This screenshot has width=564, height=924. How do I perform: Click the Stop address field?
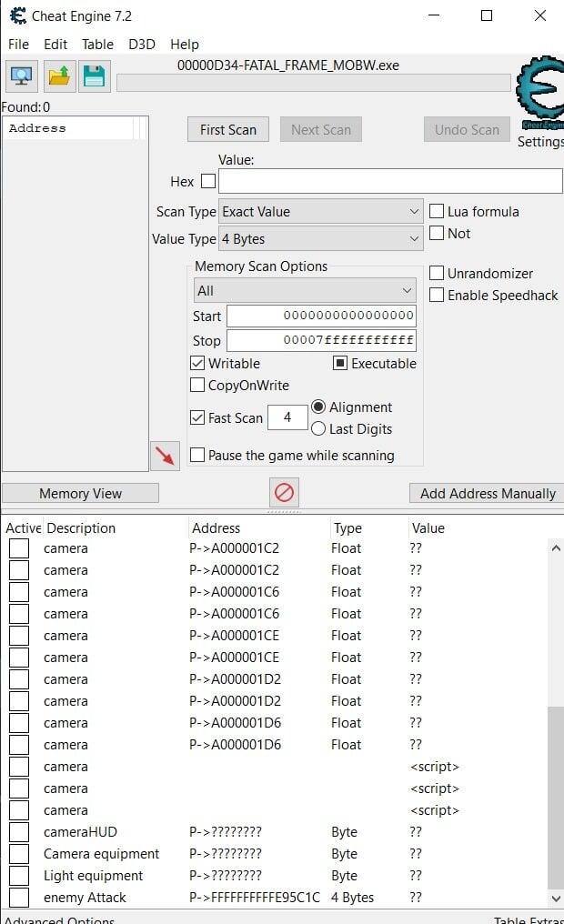pyautogui.click(x=321, y=340)
